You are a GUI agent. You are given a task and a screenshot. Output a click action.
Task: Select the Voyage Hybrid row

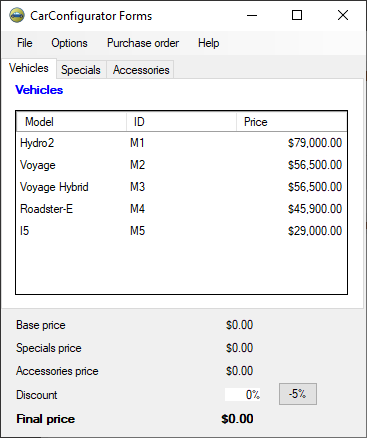pos(181,187)
